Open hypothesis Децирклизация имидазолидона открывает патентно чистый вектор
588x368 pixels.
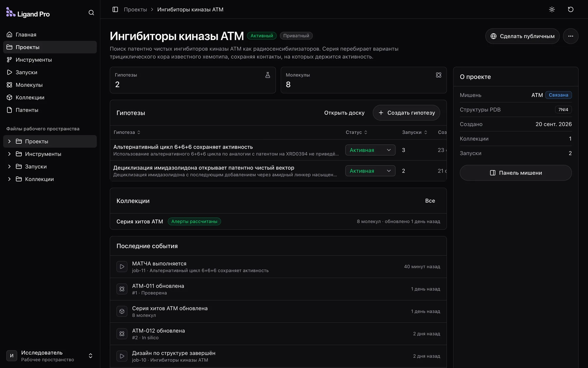203,168
